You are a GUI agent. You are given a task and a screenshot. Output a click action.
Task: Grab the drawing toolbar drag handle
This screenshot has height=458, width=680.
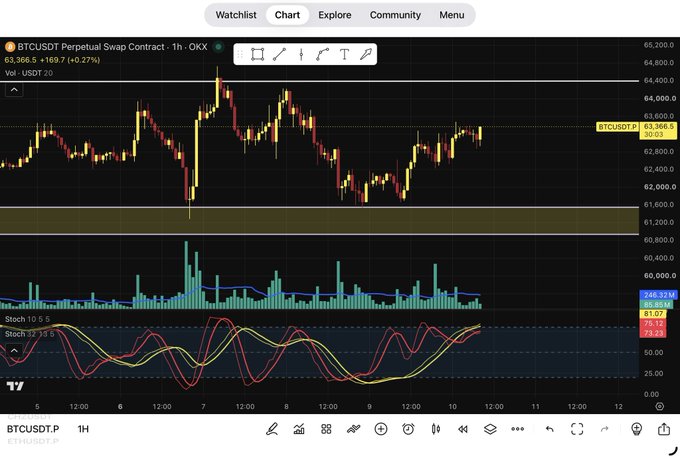point(239,54)
